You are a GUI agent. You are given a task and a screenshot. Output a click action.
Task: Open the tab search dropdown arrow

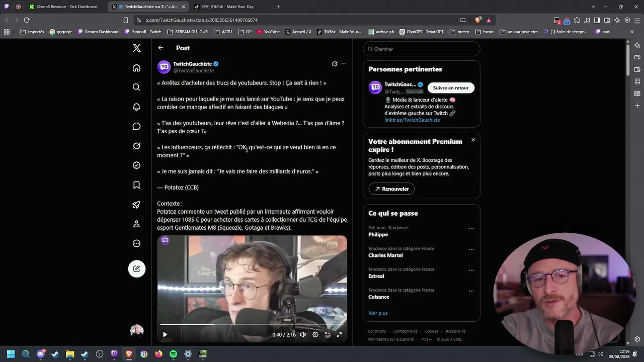(x=593, y=7)
